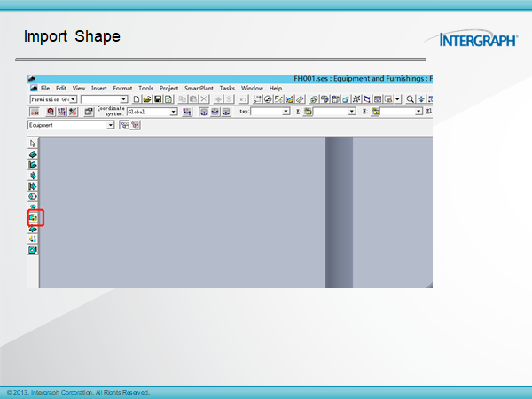Select the arrow Select tool
Image resolution: width=532 pixels, height=399 pixels.
coord(33,144)
